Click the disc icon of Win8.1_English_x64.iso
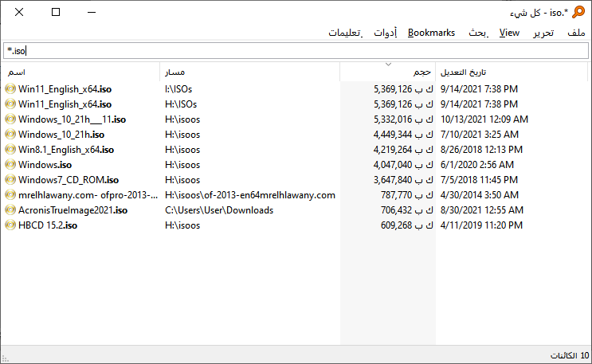Screen dimensions: 592x364 [x=10, y=149]
